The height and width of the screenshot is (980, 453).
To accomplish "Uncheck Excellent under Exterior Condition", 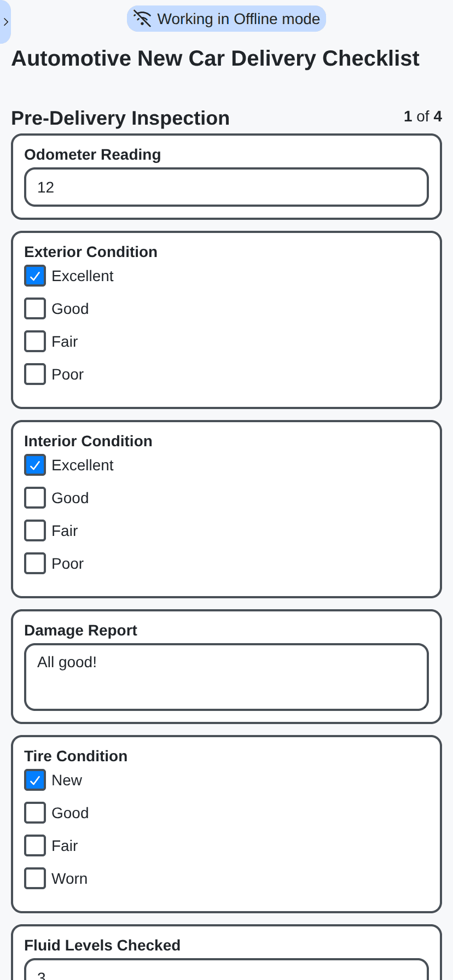I will point(34,276).
